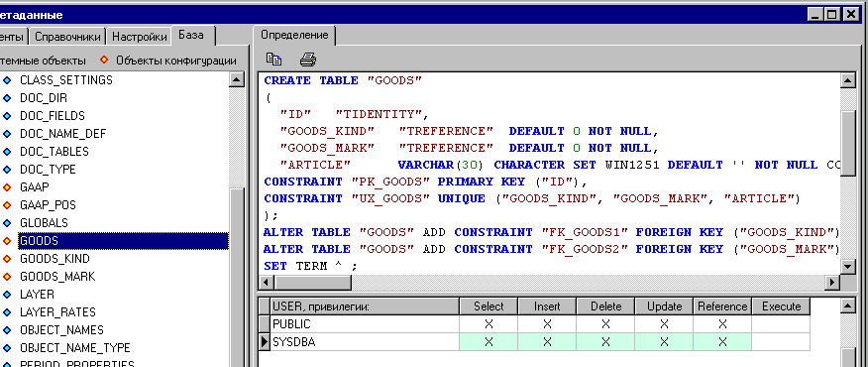Click the SQL definition scroll right arrow
Screen dimensions: 868x367
832,282
